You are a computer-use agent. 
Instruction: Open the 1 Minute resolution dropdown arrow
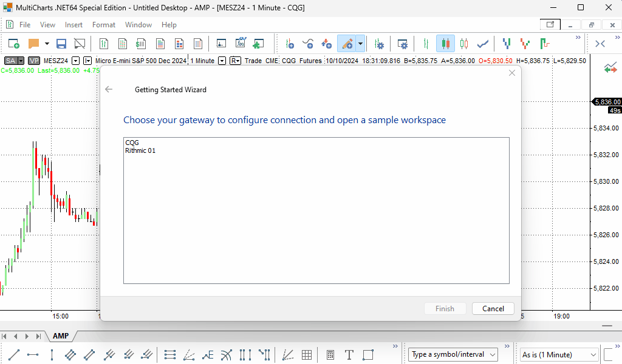pyautogui.click(x=222, y=61)
